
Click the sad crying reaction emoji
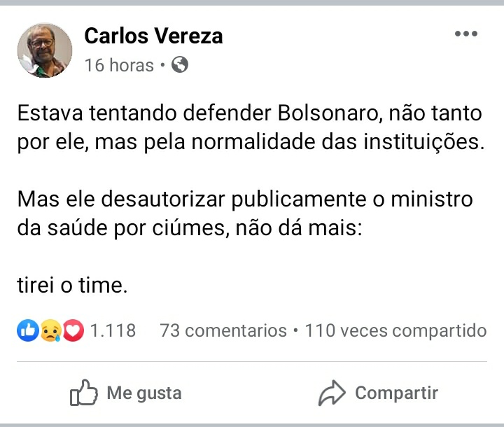[50, 330]
